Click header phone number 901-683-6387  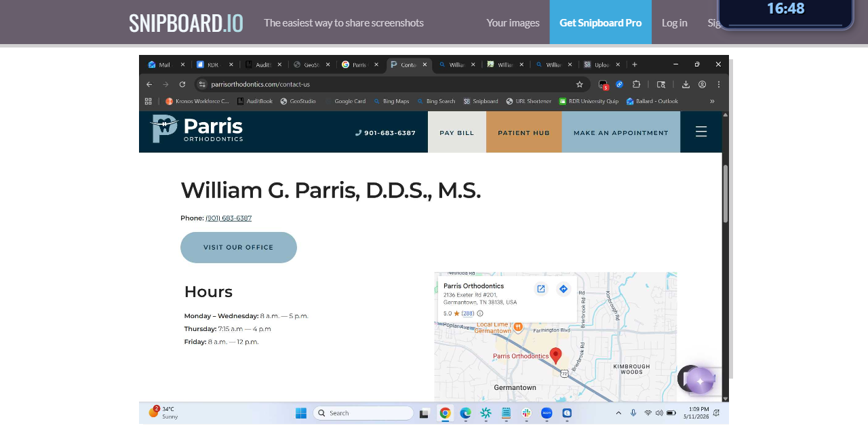click(385, 133)
